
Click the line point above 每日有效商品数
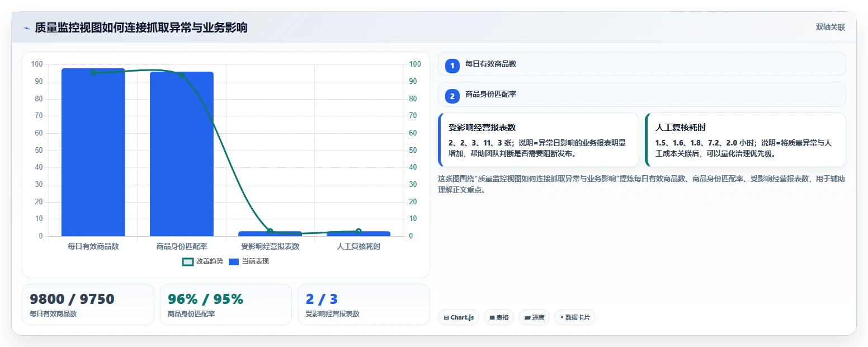tap(93, 72)
